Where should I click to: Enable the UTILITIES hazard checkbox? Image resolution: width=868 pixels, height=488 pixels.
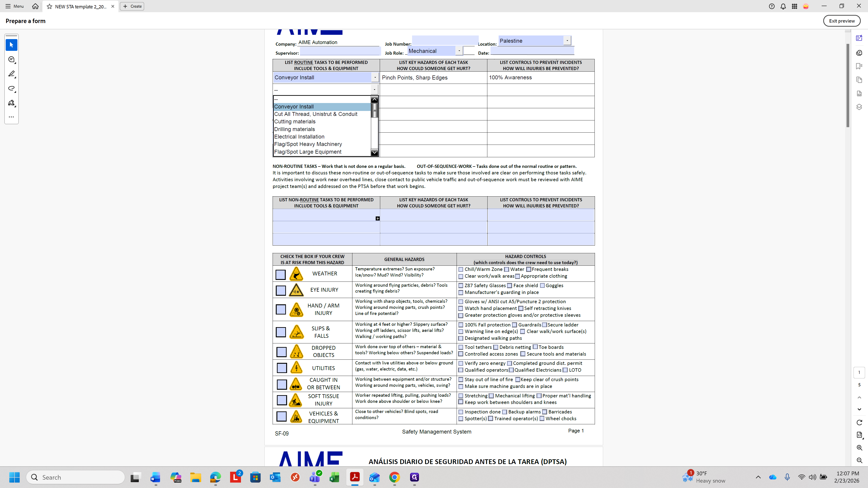coord(282,368)
